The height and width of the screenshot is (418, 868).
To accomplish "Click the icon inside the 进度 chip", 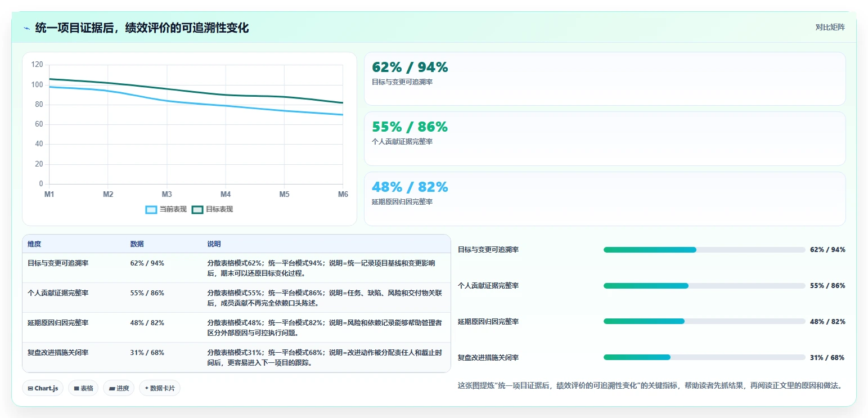I will pos(112,388).
